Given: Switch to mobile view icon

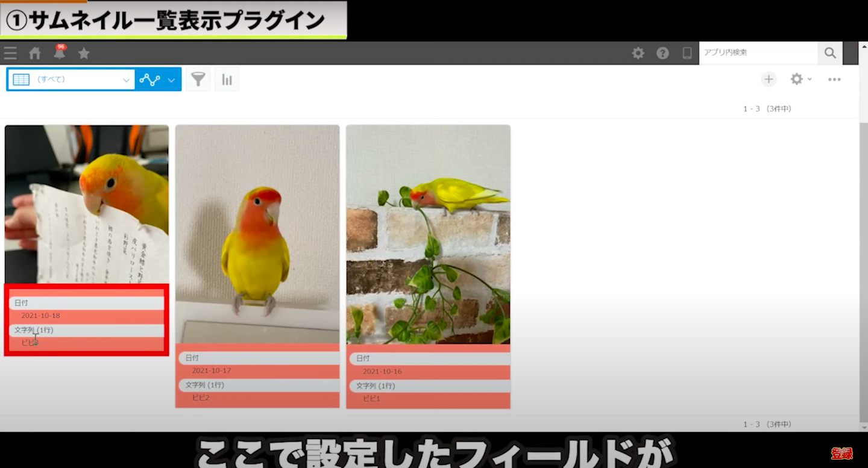Looking at the screenshot, I should click(x=687, y=53).
